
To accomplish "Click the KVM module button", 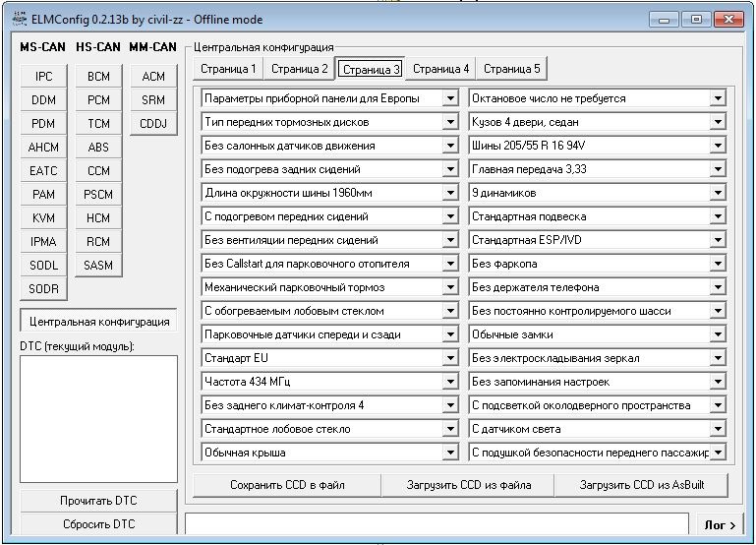I will pyautogui.click(x=43, y=218).
